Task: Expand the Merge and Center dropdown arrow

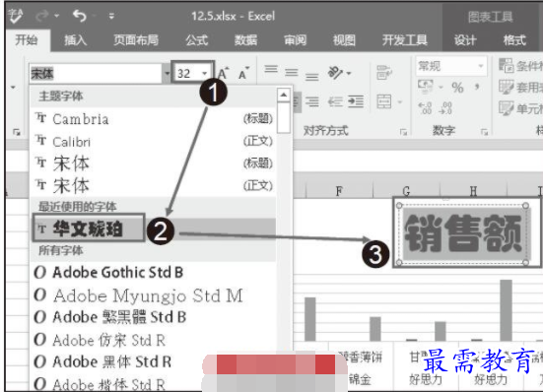Action: point(400,101)
